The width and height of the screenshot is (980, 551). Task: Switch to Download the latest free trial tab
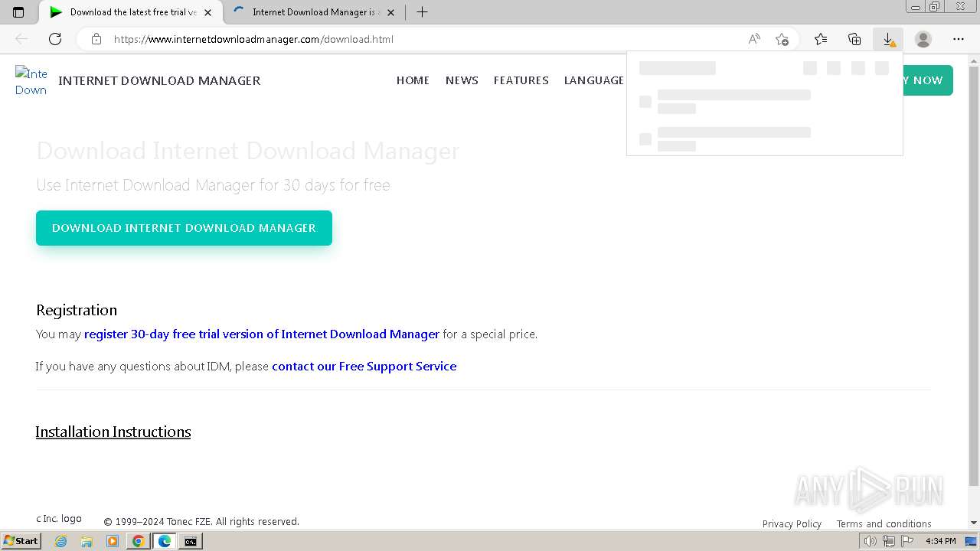(130, 12)
